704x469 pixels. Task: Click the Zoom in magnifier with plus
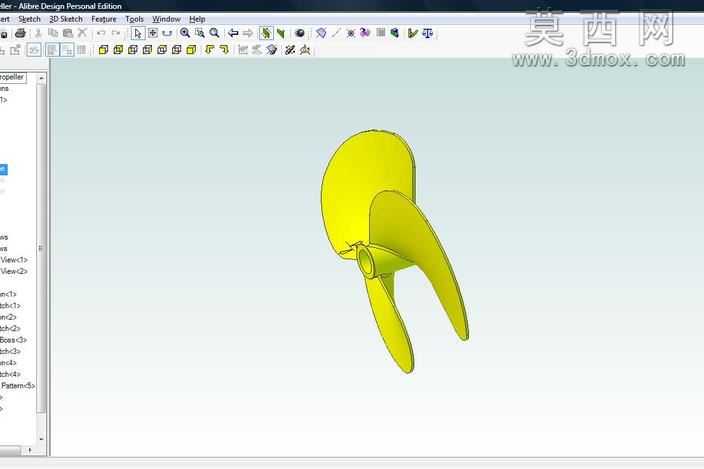click(185, 33)
